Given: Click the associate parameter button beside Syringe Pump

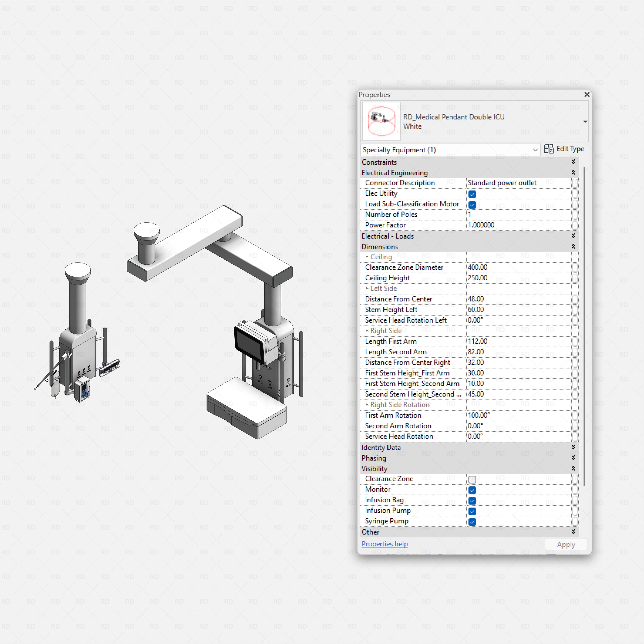Looking at the screenshot, I should [x=575, y=521].
